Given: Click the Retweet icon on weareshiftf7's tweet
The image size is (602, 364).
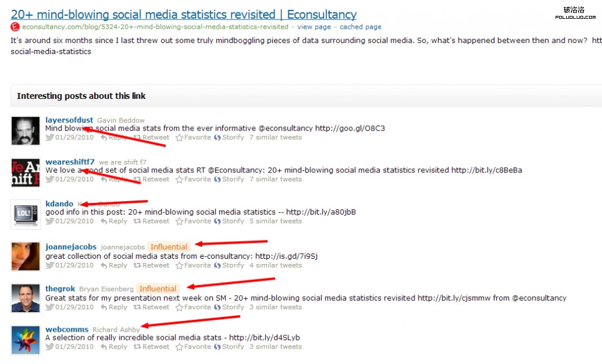Looking at the screenshot, I should [137, 179].
